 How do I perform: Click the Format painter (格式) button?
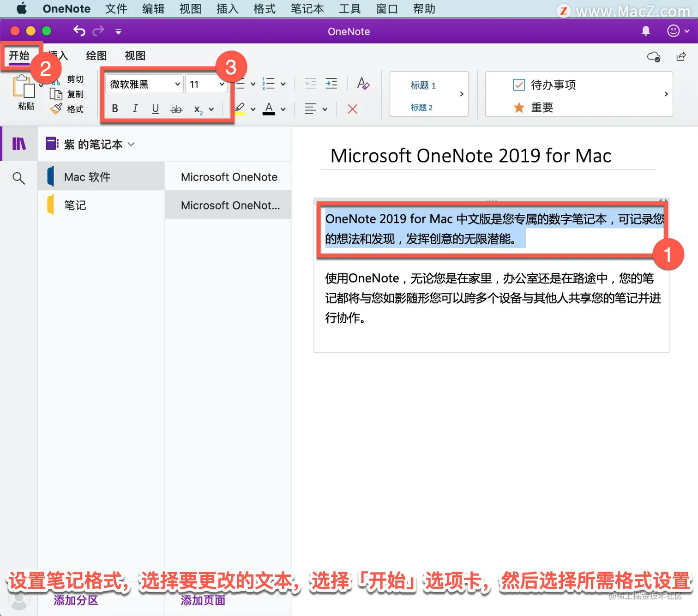(67, 109)
